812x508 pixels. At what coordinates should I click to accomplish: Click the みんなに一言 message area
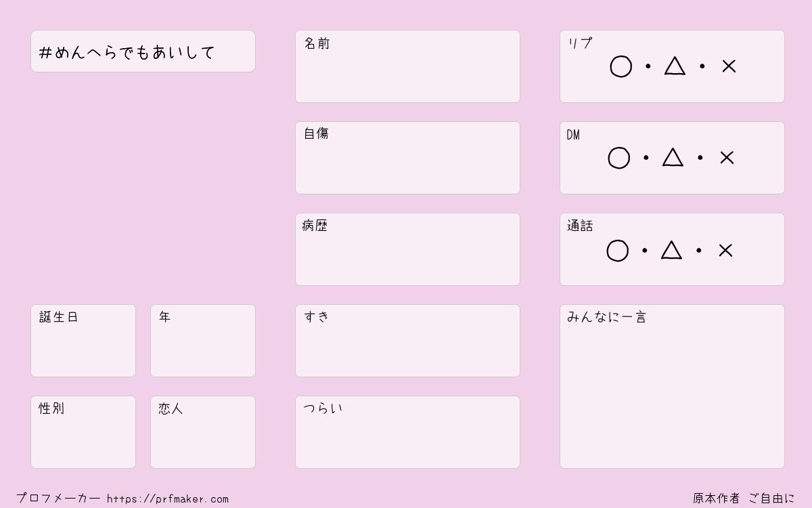point(672,386)
